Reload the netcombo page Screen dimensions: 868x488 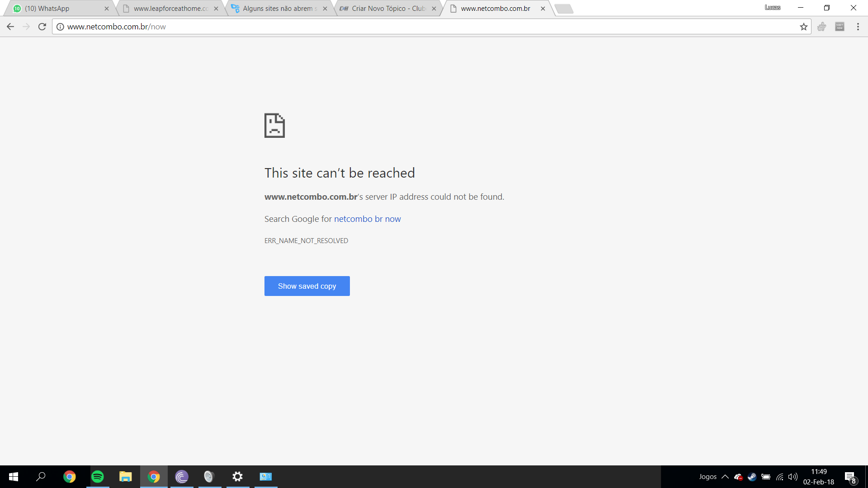tap(42, 27)
